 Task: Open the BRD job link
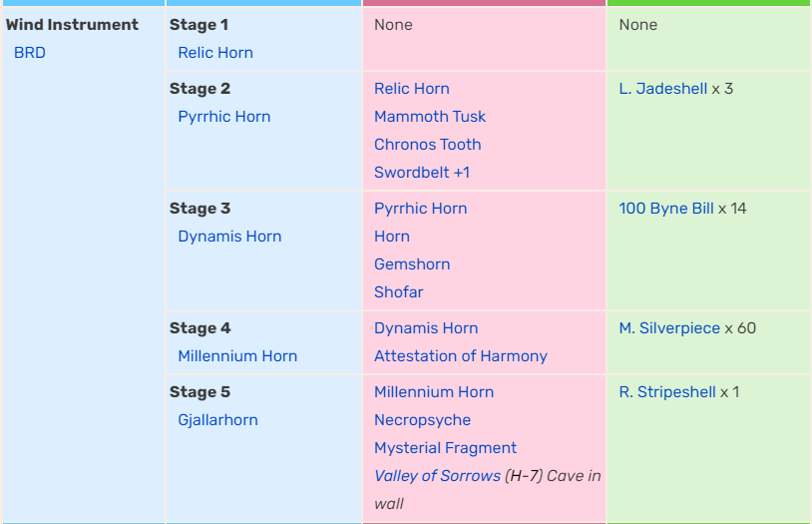pos(30,53)
